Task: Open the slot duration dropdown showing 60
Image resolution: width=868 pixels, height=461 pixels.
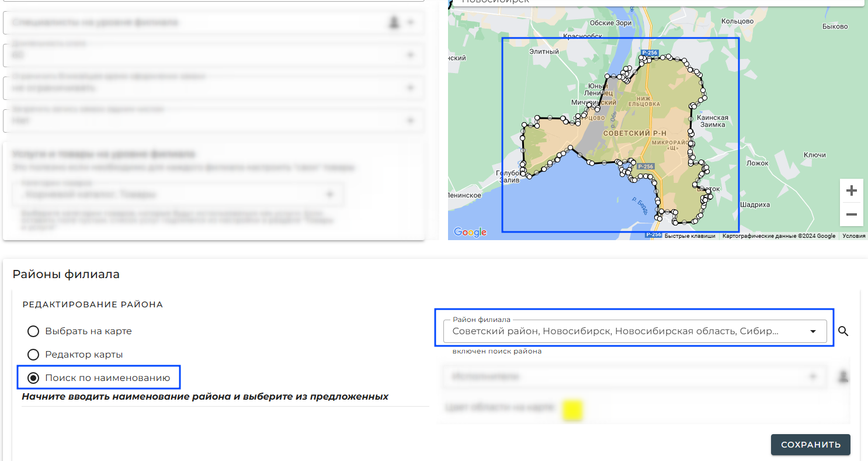Action: (x=213, y=55)
